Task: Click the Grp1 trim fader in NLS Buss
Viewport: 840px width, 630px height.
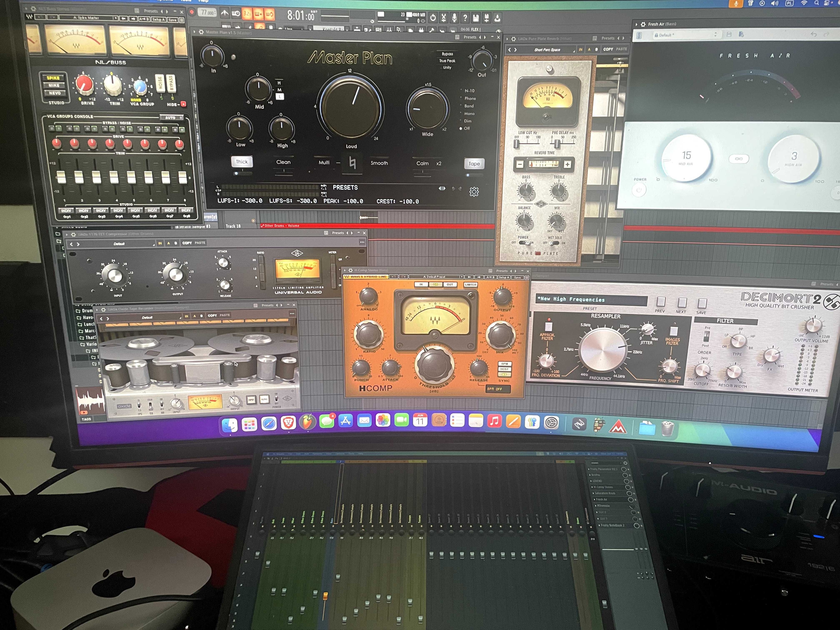Action: (x=61, y=177)
